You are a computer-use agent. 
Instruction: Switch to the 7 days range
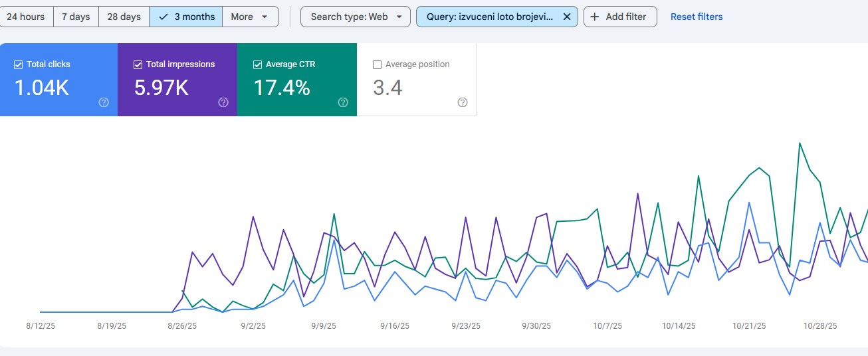click(x=76, y=17)
